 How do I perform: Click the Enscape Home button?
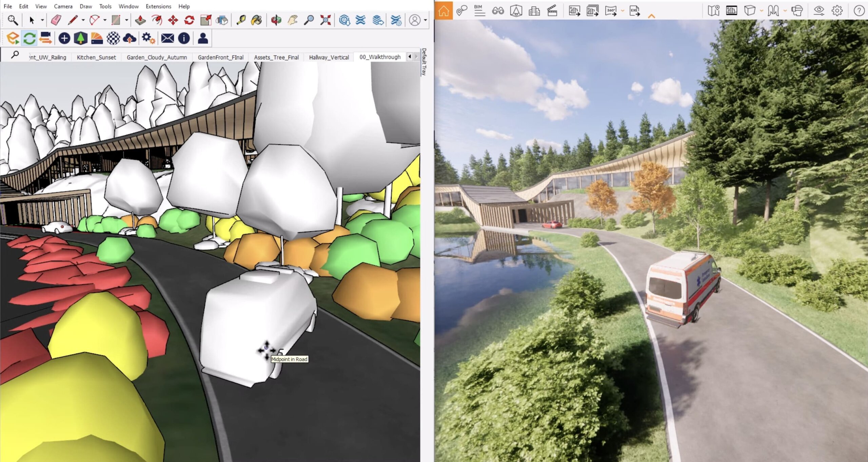click(443, 11)
